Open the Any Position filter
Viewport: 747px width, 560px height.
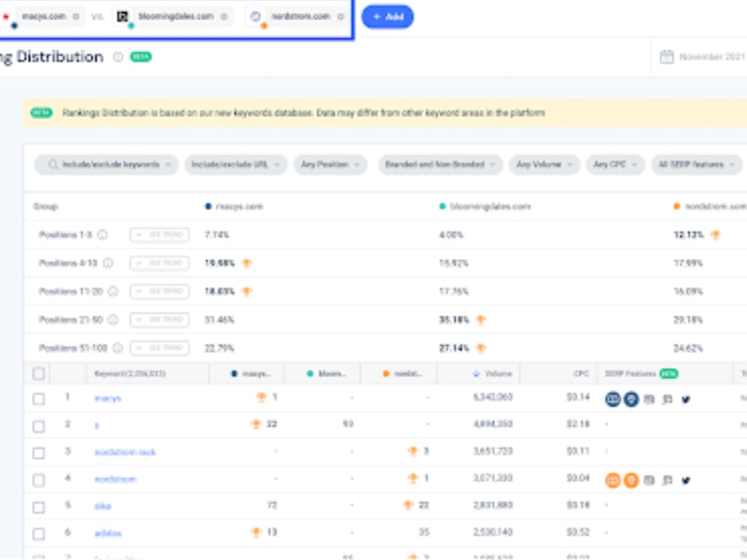(x=330, y=165)
